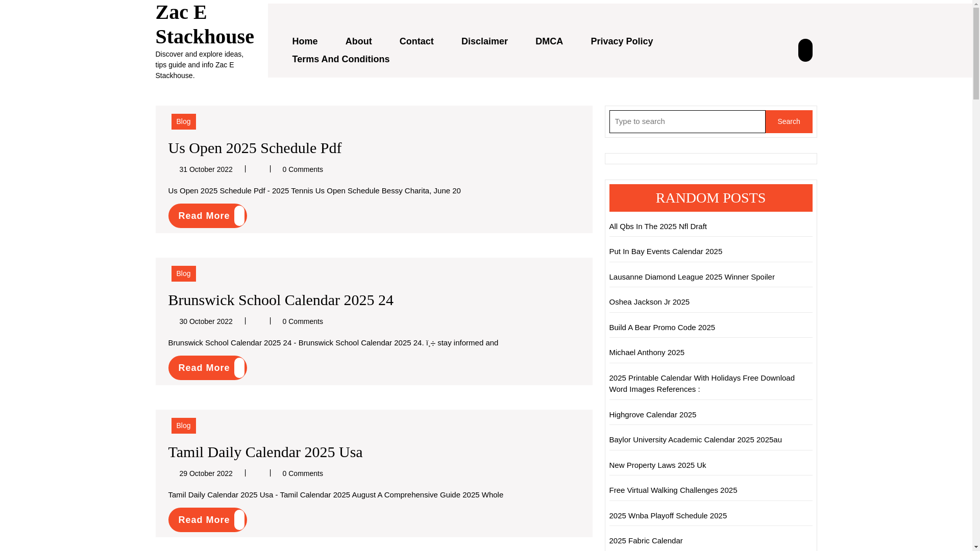Screen dimensions: 980x551
Task: Click Read More under Us Open post
Action: [207, 216]
